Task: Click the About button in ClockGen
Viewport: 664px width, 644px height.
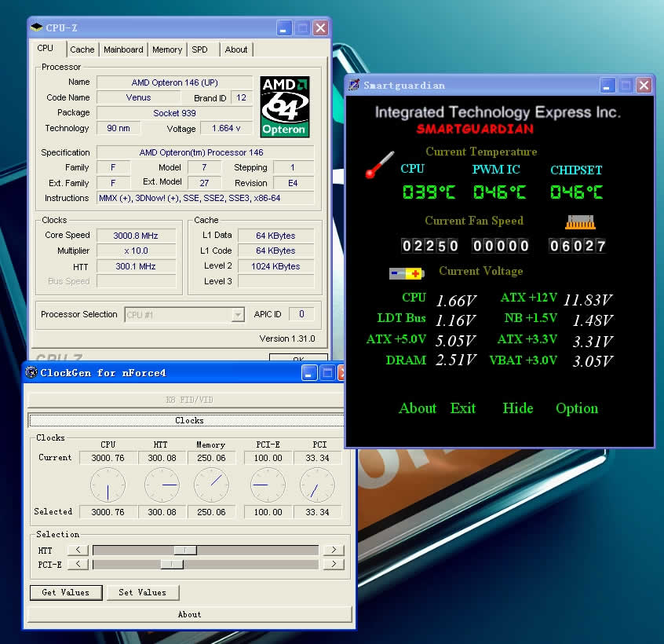Action: click(x=190, y=614)
